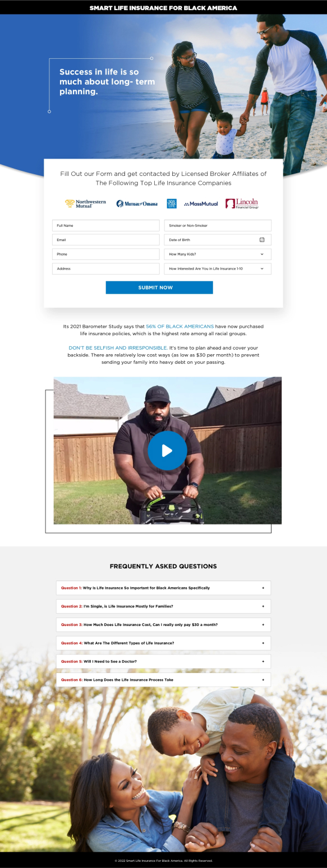327x868 pixels.
Task: Select the Email input field
Action: click(106, 240)
